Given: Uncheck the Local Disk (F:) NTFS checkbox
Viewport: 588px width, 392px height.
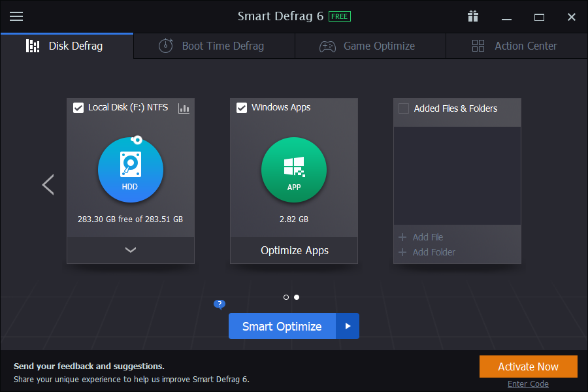Looking at the screenshot, I should [x=79, y=107].
